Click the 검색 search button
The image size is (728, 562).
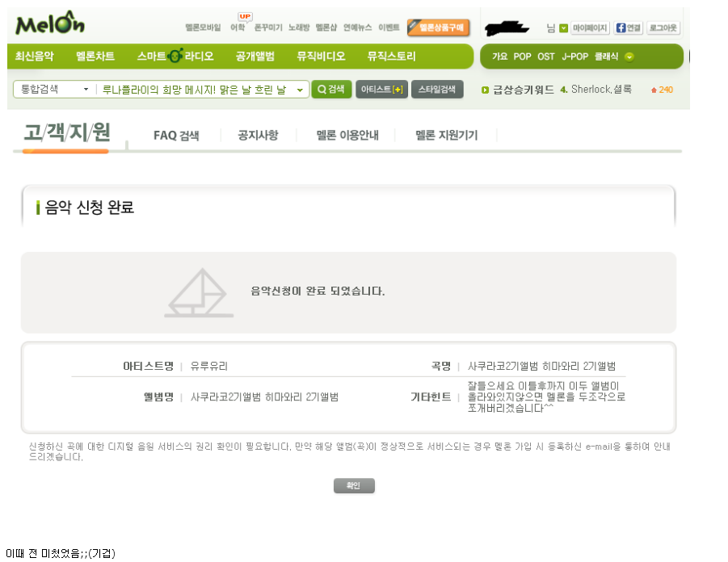point(331,89)
